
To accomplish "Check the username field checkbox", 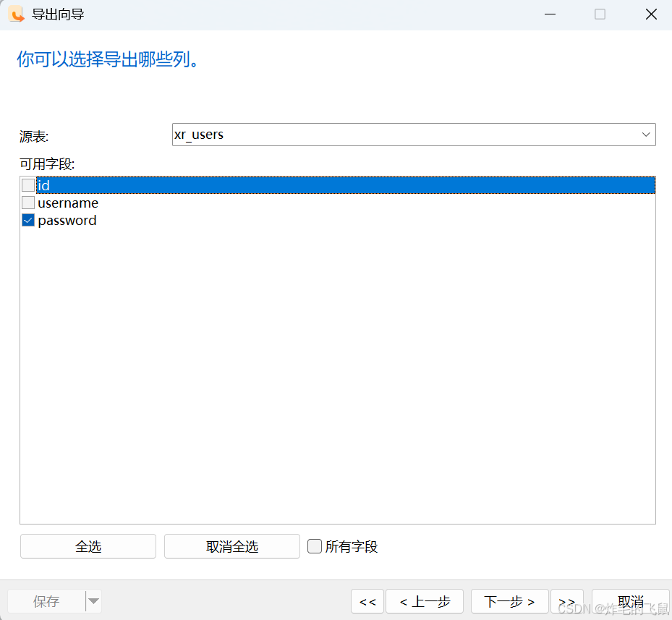I will [27, 203].
